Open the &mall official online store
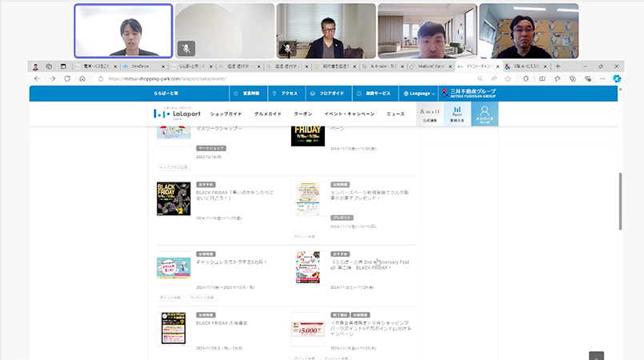This screenshot has width=644, height=360. tap(430, 114)
